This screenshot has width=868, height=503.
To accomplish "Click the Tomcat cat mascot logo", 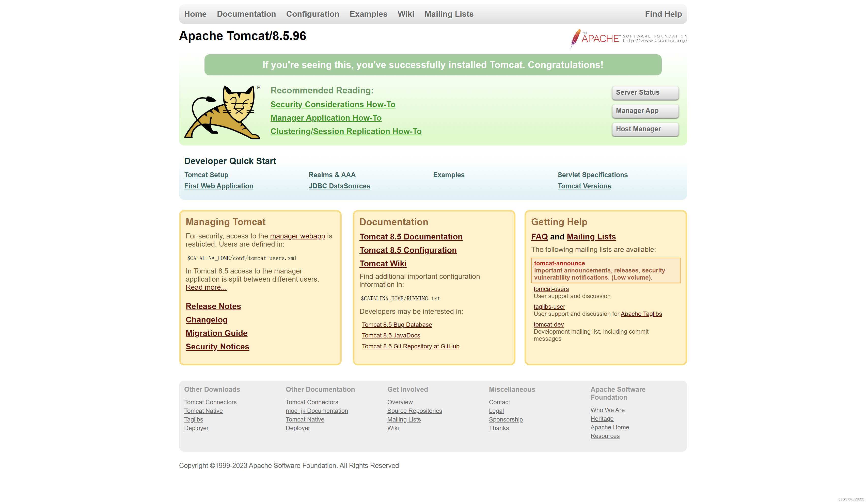I will (x=223, y=112).
